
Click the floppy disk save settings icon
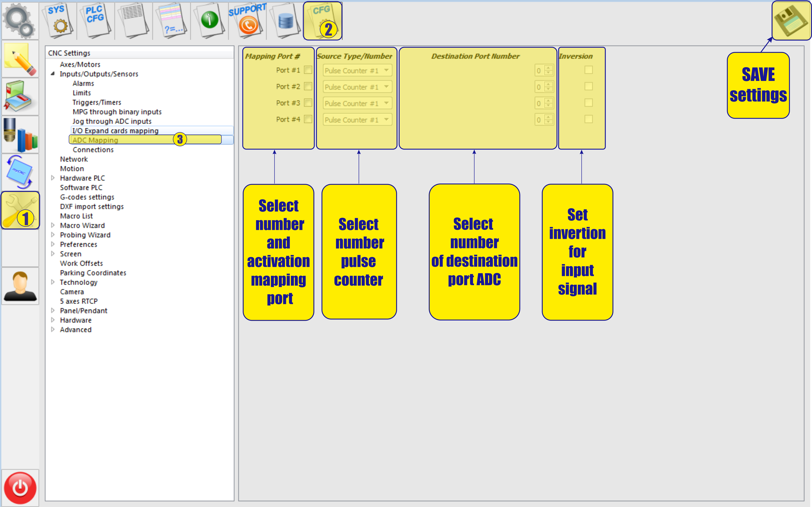[791, 21]
